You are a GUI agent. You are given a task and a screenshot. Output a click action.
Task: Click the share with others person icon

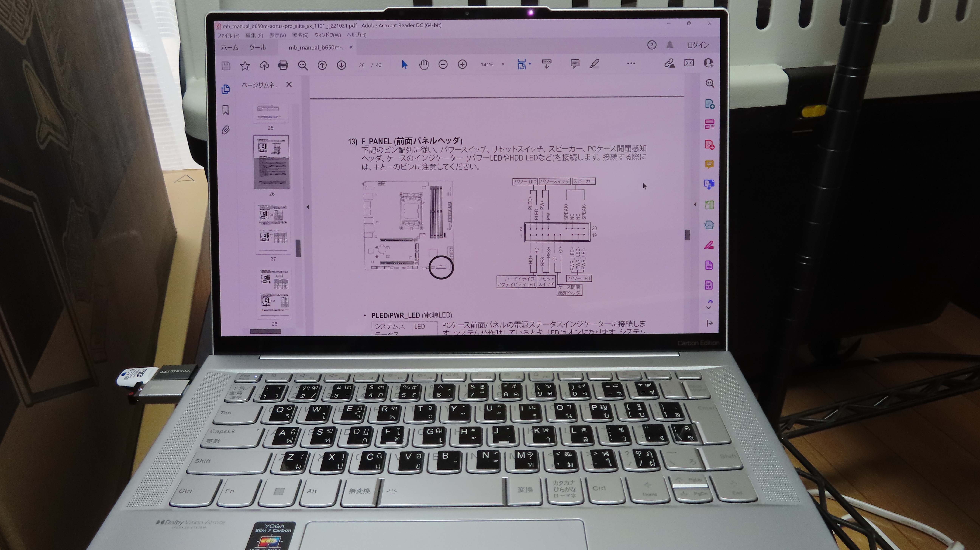[708, 63]
